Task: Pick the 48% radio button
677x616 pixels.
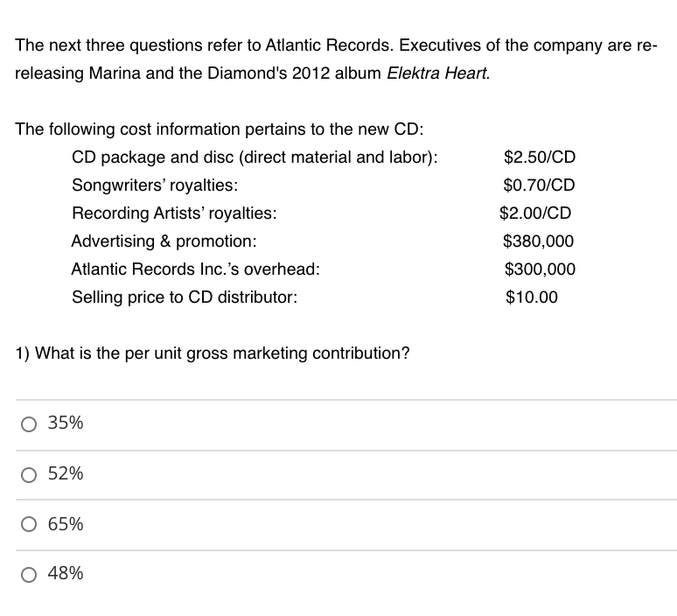Action: tap(29, 575)
